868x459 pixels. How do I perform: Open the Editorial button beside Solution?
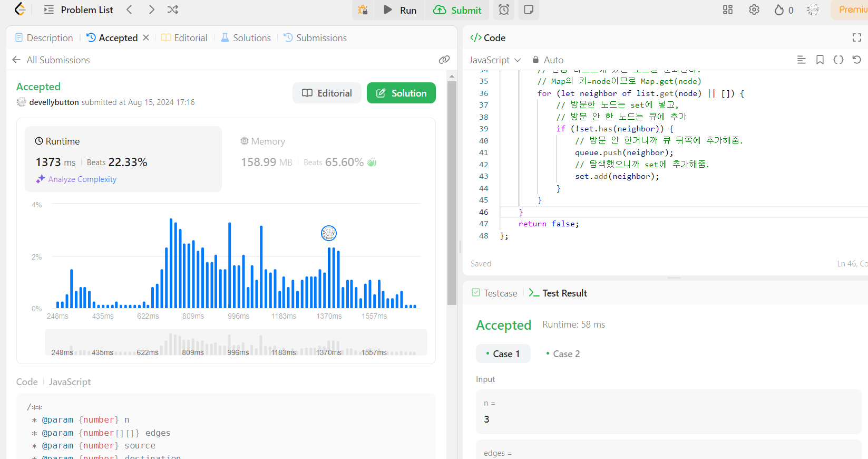[x=327, y=93]
